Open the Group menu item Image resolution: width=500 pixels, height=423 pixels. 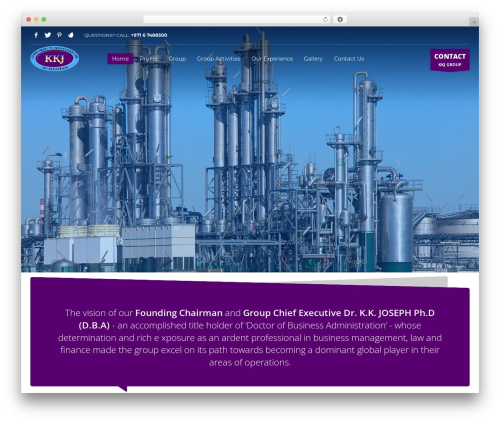click(177, 59)
